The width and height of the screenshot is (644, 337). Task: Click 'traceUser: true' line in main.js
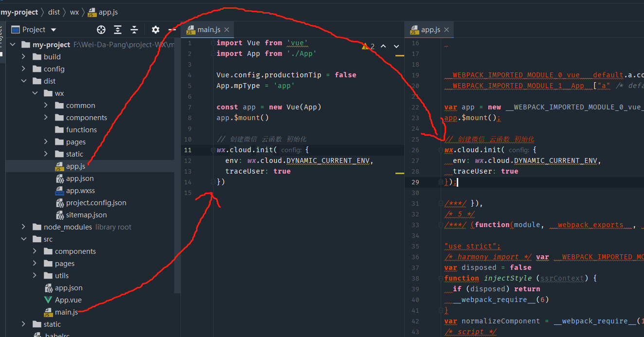(x=258, y=171)
